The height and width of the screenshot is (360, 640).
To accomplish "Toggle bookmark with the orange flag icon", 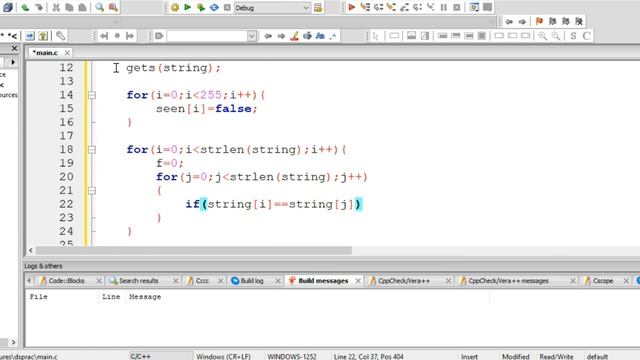I will point(539,21).
